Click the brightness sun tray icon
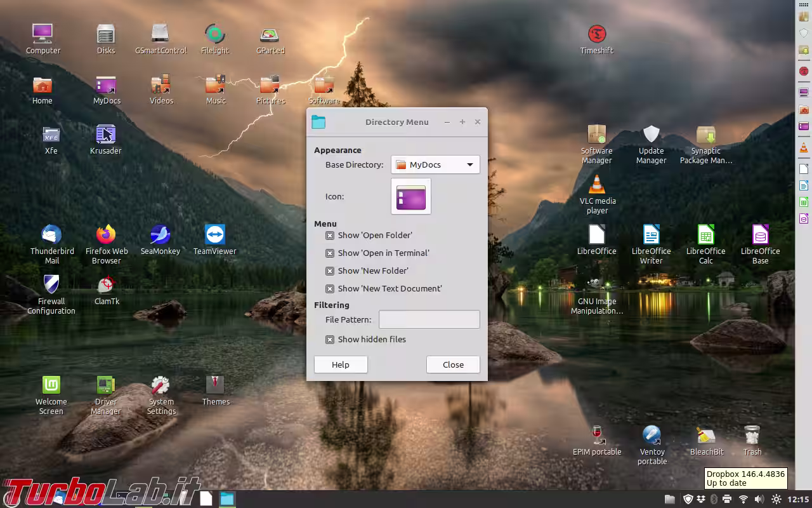 pyautogui.click(x=776, y=499)
